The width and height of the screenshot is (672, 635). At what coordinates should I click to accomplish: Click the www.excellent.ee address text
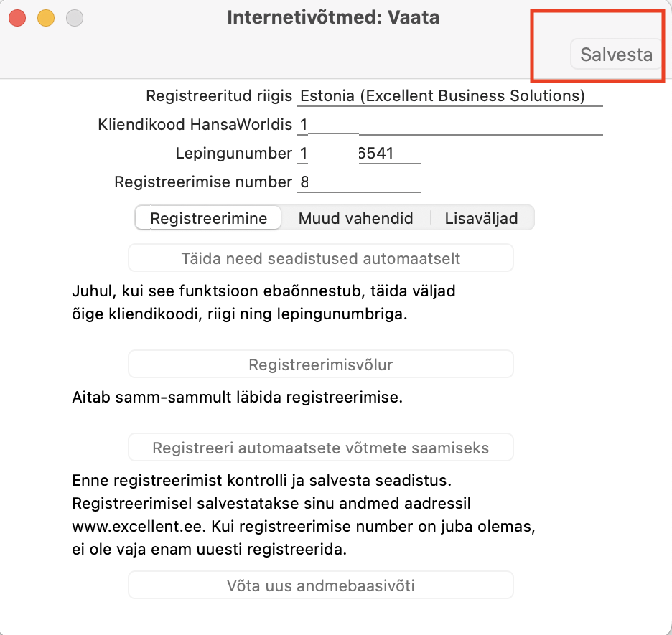137,526
